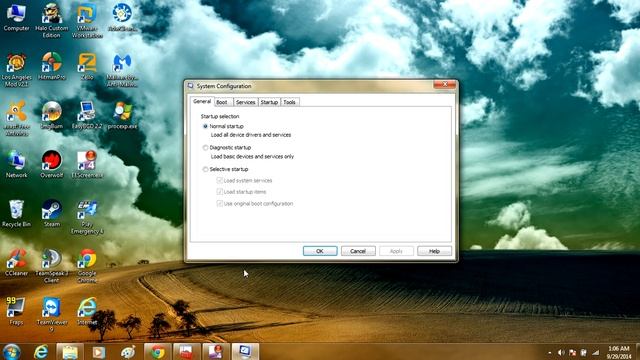Open TeamViewer 9 shortcut
The height and width of the screenshot is (360, 640).
[x=51, y=314]
